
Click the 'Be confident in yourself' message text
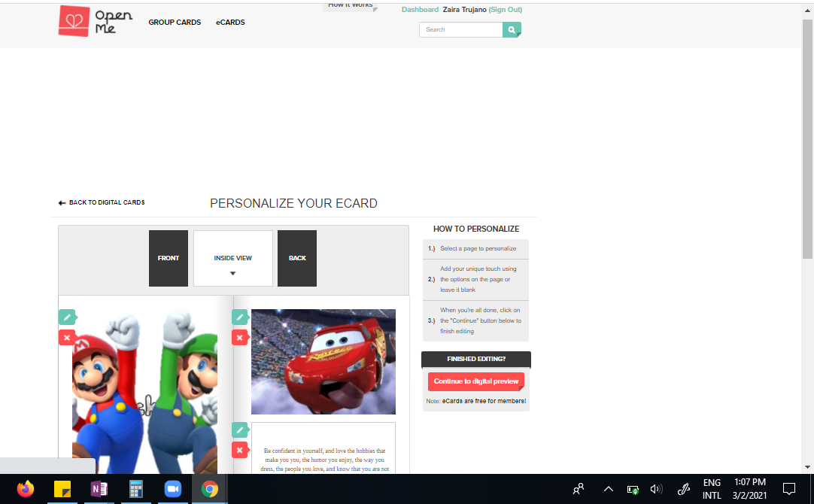coord(324,460)
